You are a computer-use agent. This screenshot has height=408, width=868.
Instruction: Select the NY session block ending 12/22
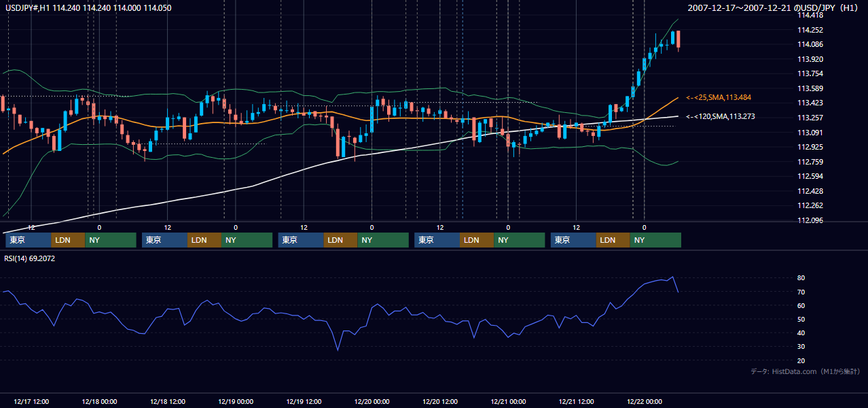(x=655, y=240)
